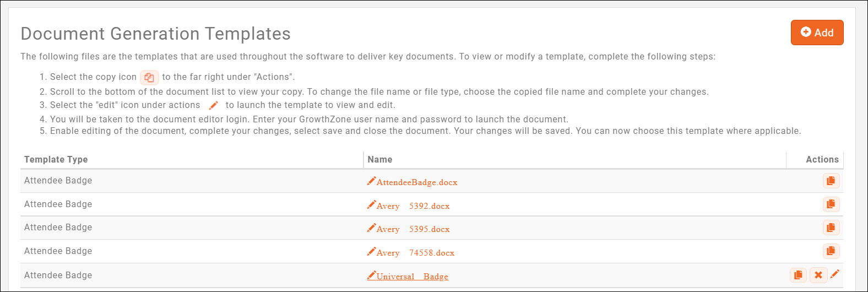Open the Avery 74558.docx link

click(x=415, y=253)
